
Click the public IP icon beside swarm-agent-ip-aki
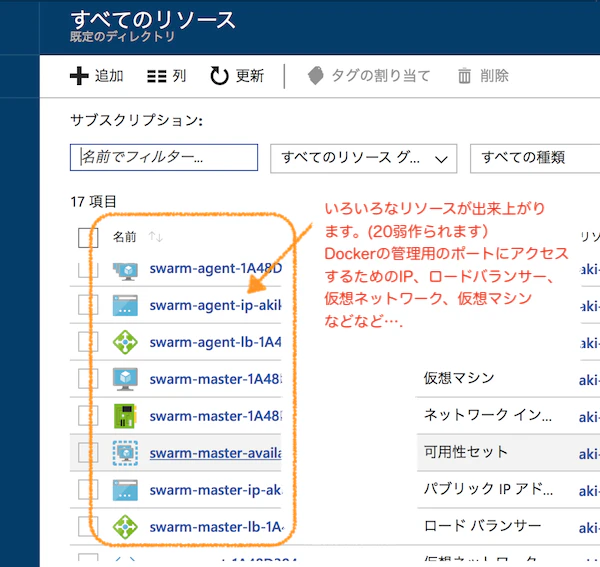tap(125, 305)
